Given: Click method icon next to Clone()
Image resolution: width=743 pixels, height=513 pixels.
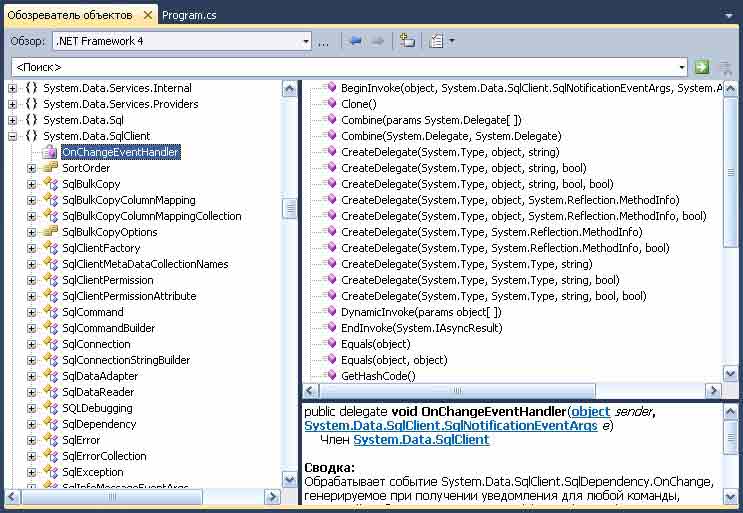Looking at the screenshot, I should click(x=331, y=103).
